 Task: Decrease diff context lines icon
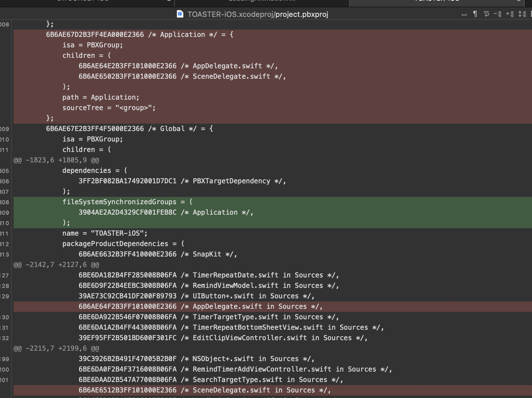[x=498, y=14]
